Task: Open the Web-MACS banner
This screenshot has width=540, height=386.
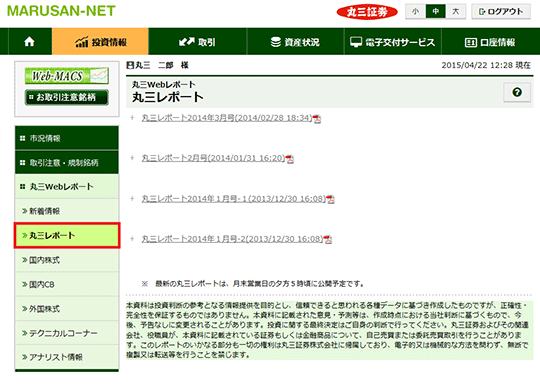Action: tap(67, 76)
